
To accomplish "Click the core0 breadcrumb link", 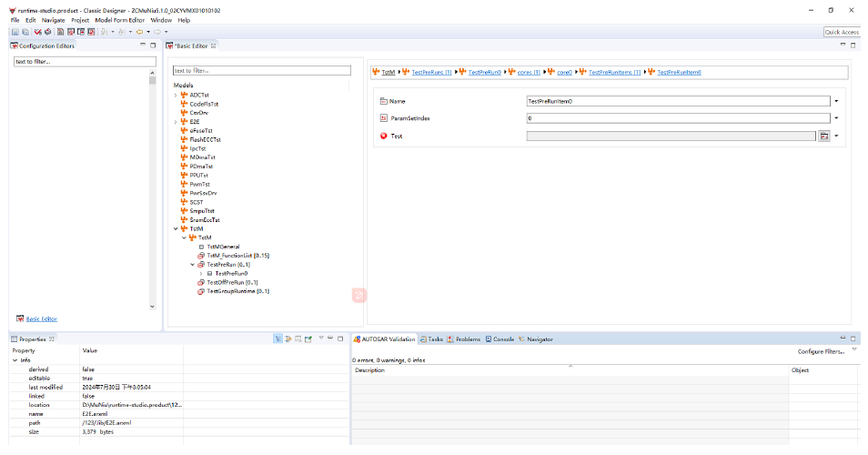I will 564,73.
